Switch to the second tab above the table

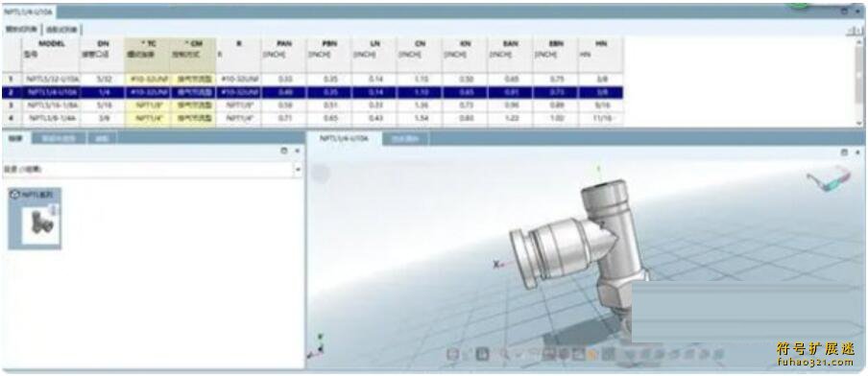click(63, 29)
